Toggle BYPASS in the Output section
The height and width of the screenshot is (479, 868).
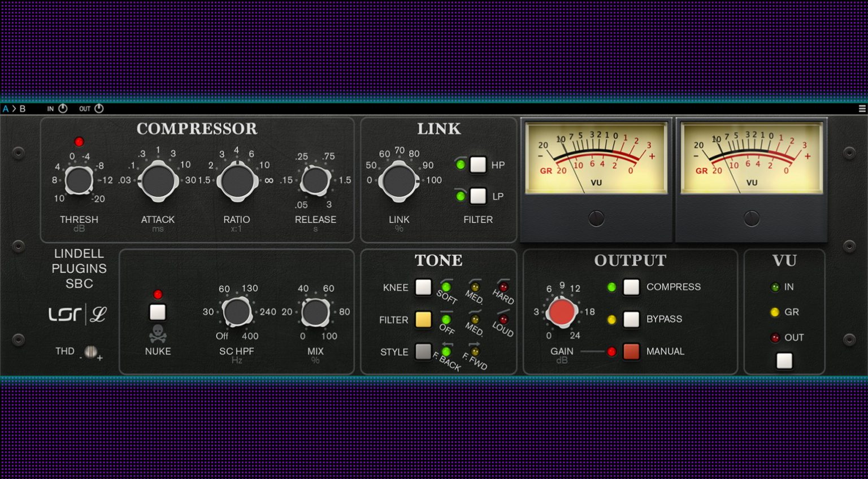coord(631,319)
